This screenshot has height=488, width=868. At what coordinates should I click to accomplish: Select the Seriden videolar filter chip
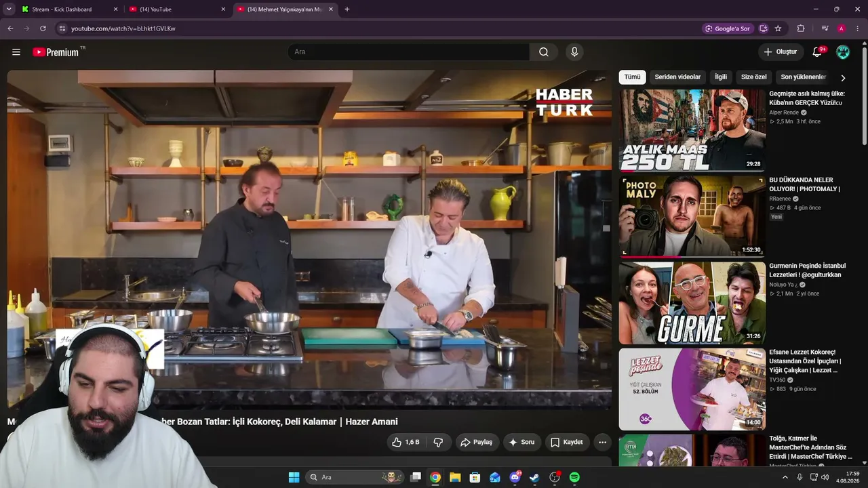pos(677,77)
